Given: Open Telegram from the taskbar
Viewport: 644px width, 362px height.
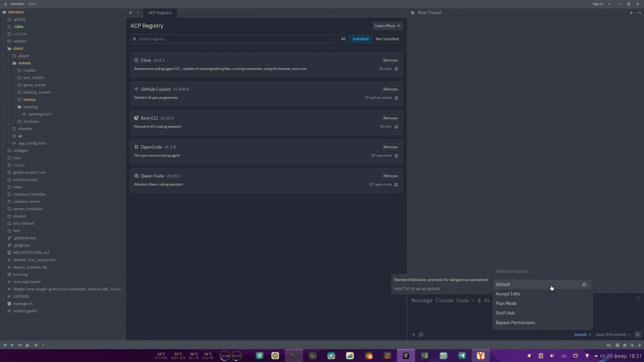Looking at the screenshot, I should point(462,355).
